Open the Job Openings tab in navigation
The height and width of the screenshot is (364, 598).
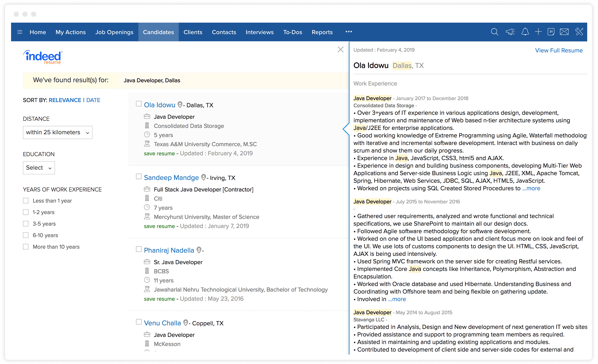tap(114, 32)
